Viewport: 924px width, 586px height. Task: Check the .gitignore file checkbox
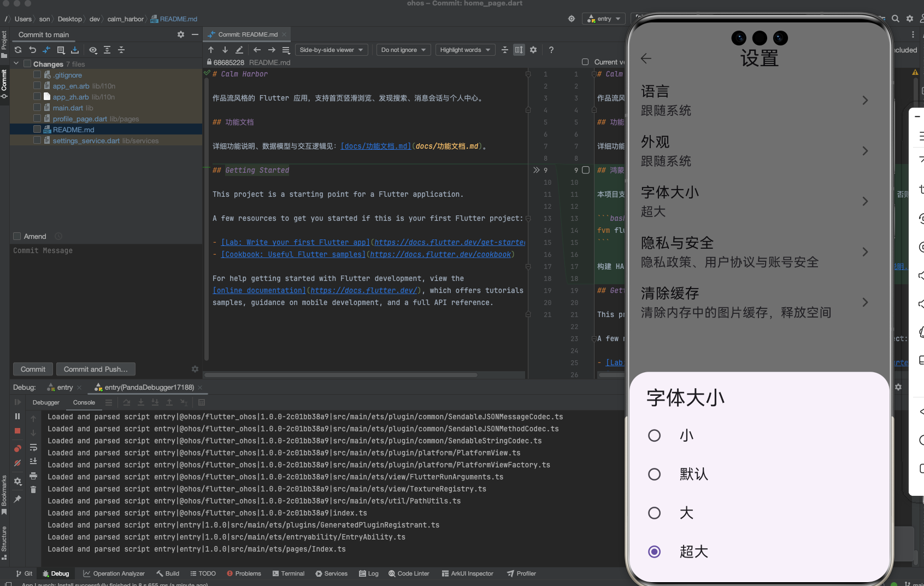37,75
